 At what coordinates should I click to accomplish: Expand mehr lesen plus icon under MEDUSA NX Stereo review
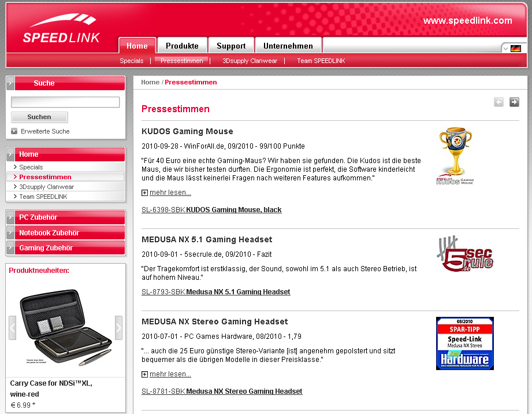(144, 374)
